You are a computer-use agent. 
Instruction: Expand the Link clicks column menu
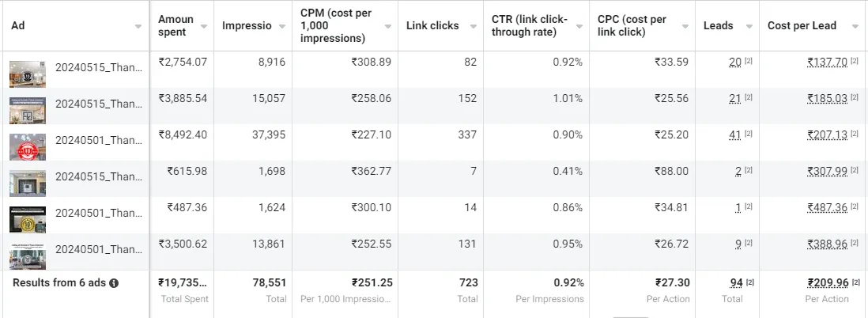474,26
